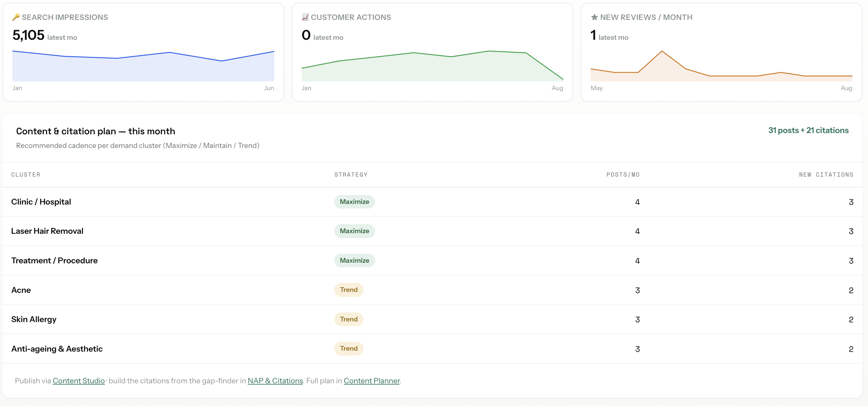
Task: Click the Maximize badge for Treatment / Procedure
Action: point(354,260)
